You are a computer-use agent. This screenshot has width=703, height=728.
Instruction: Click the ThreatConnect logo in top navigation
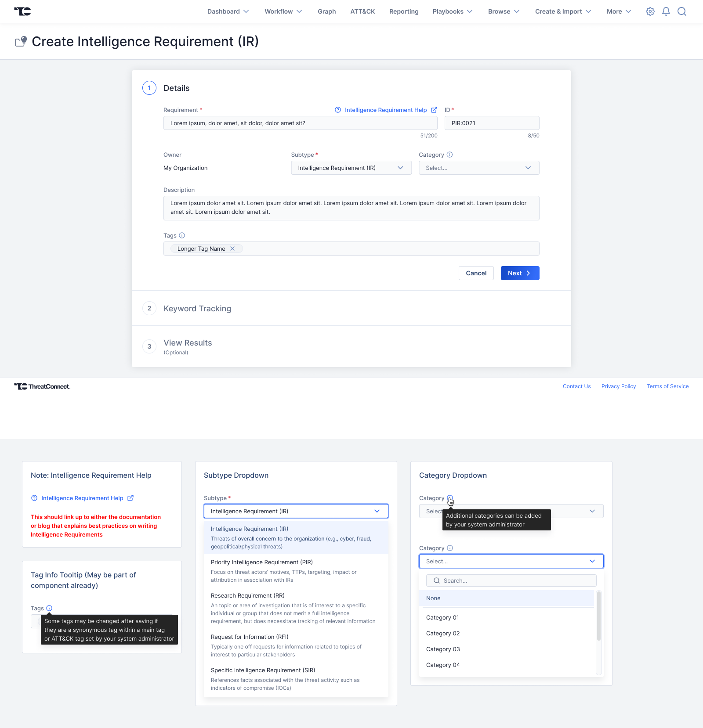tap(22, 11)
